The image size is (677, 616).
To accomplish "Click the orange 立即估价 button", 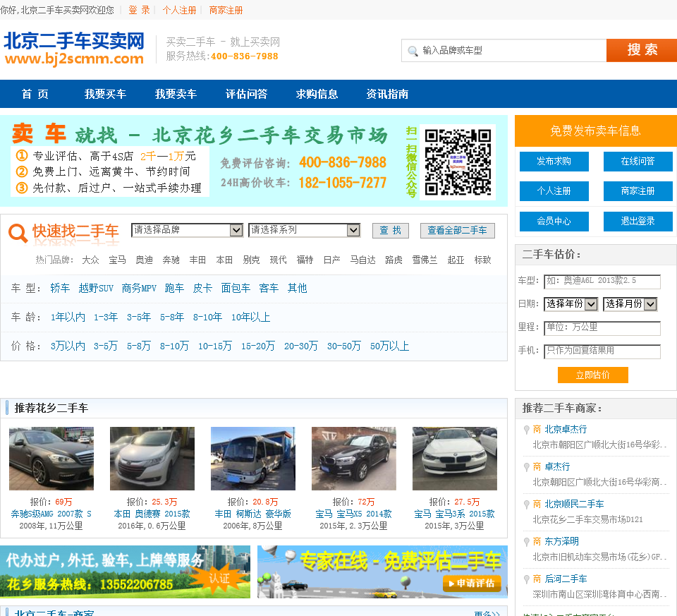I will pyautogui.click(x=593, y=375).
